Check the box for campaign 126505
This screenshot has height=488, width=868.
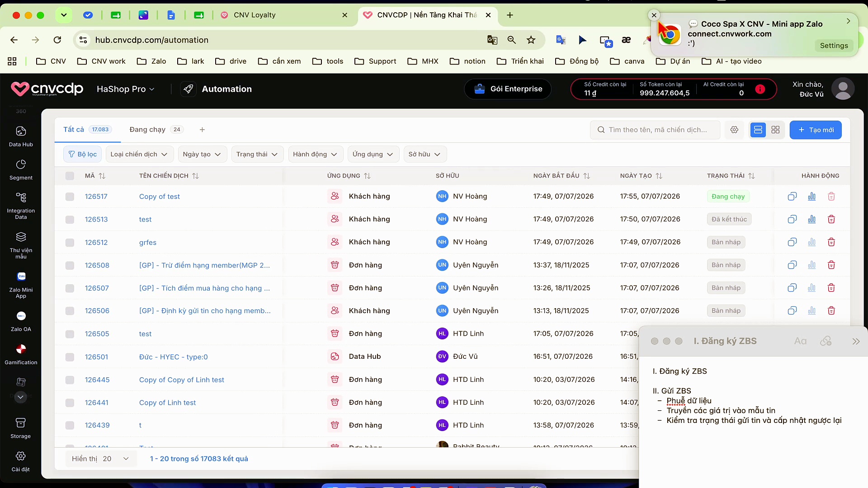(70, 334)
